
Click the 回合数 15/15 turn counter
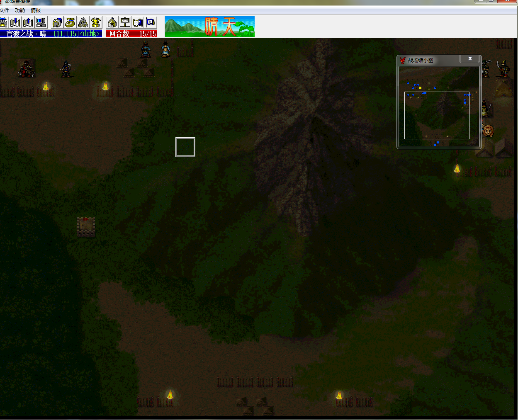[131, 34]
